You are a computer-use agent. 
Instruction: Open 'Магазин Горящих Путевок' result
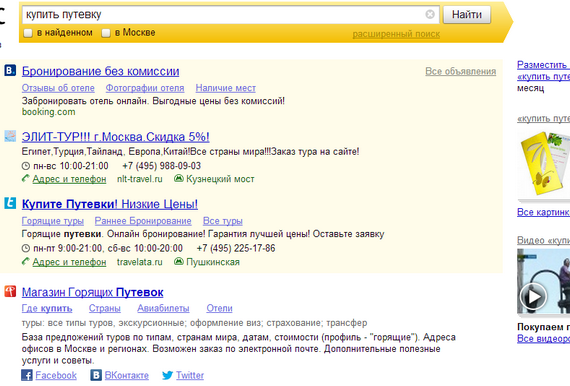pyautogui.click(x=93, y=292)
